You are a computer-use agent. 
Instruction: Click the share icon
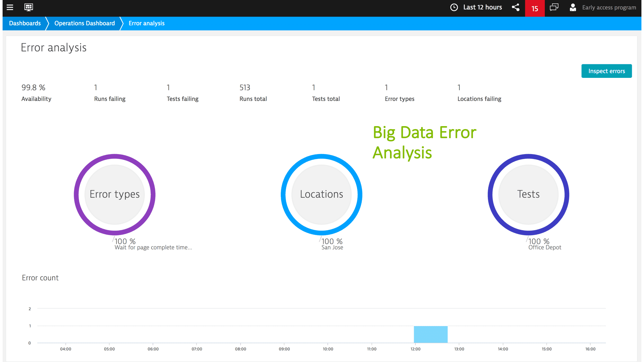tap(516, 7)
